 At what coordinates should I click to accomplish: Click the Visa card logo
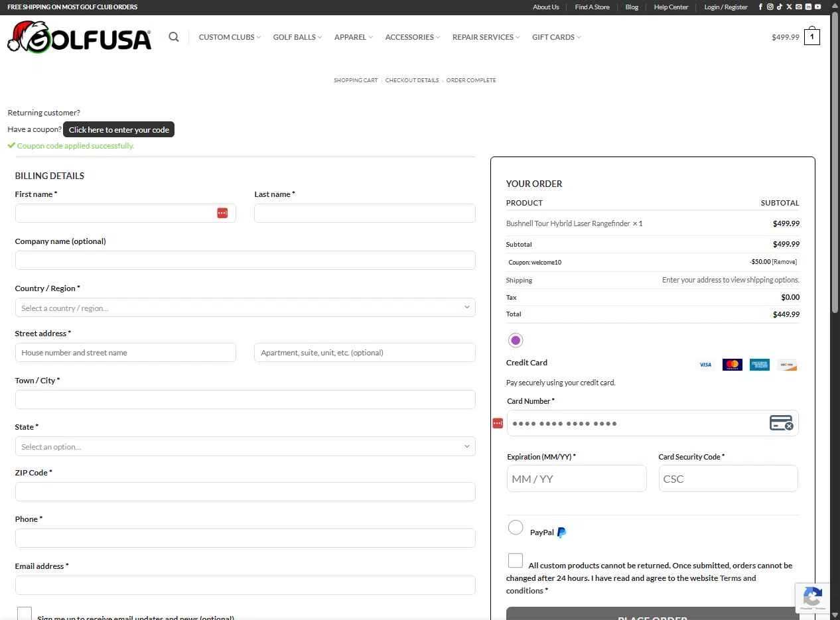pos(705,365)
